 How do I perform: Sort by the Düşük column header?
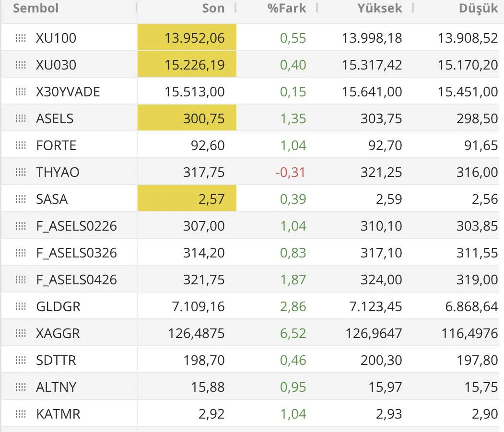(x=478, y=8)
